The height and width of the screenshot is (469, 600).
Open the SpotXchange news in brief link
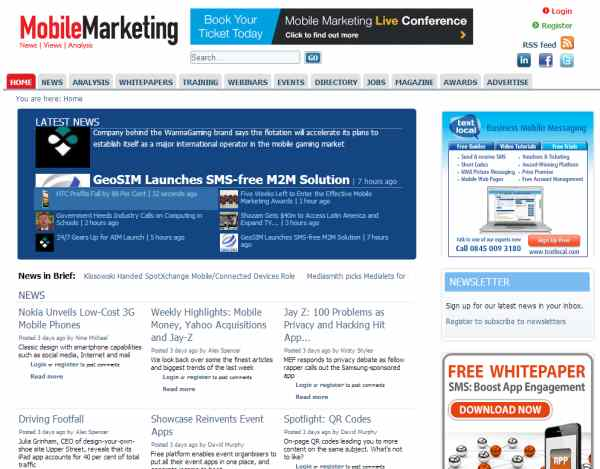pos(189,276)
